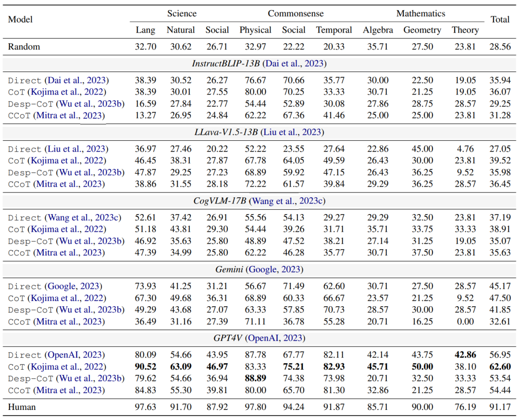
Task: Open the OpenAI, 2023 citation beside GPT4V heading
Action: point(275,337)
